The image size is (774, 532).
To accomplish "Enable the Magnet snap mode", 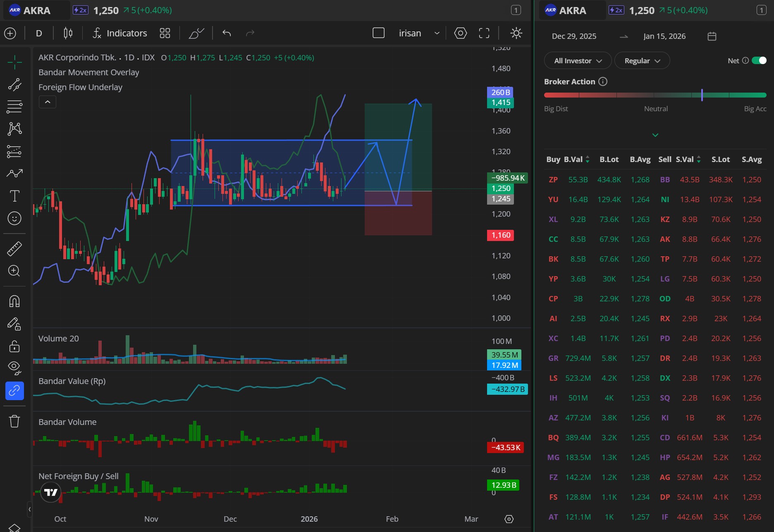I will [x=14, y=301].
